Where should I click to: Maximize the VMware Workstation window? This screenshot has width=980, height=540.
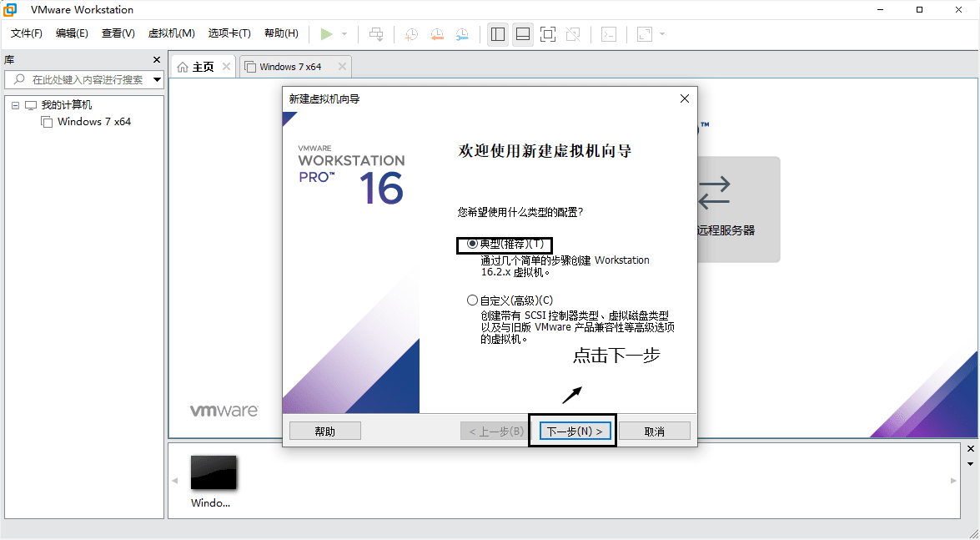(919, 9)
